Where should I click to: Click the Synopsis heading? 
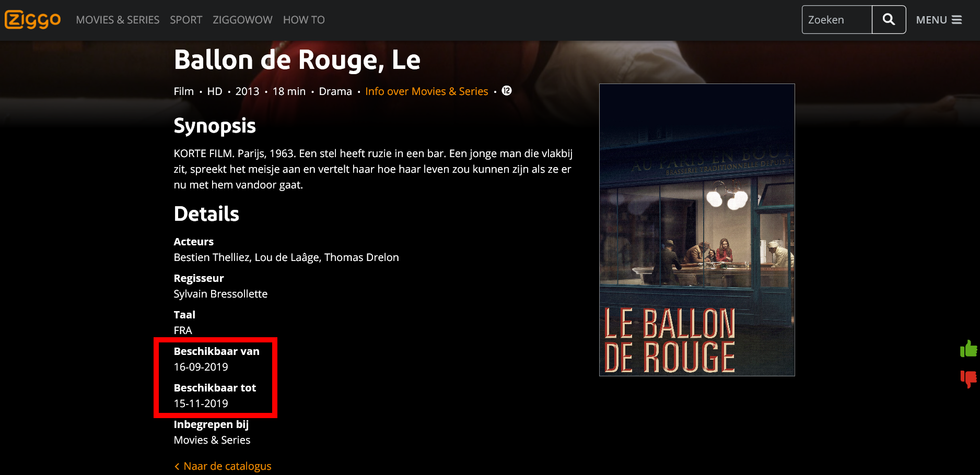(215, 126)
